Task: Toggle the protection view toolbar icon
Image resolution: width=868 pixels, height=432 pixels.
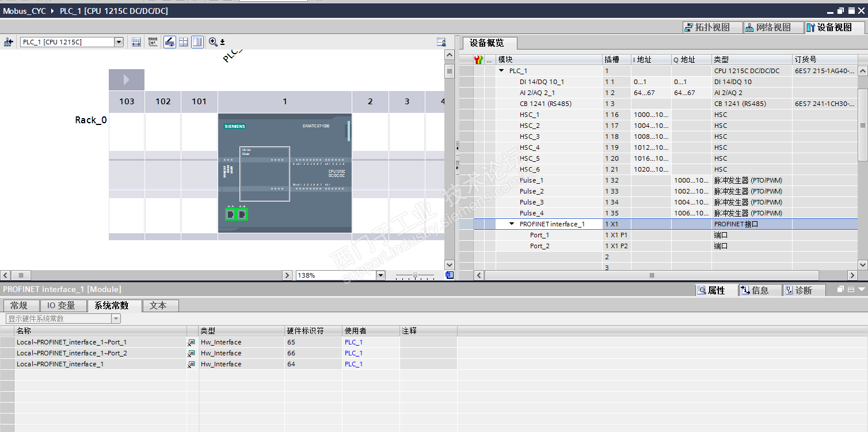Action: coord(169,42)
